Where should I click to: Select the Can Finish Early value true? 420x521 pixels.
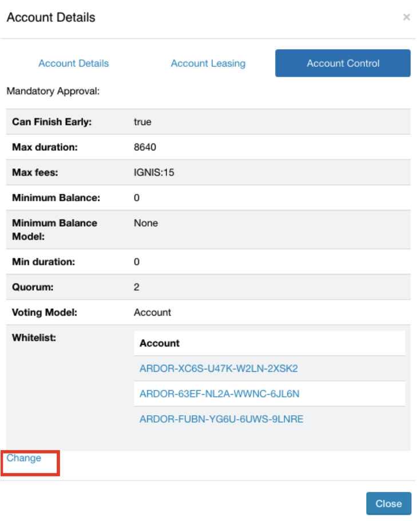(x=142, y=122)
